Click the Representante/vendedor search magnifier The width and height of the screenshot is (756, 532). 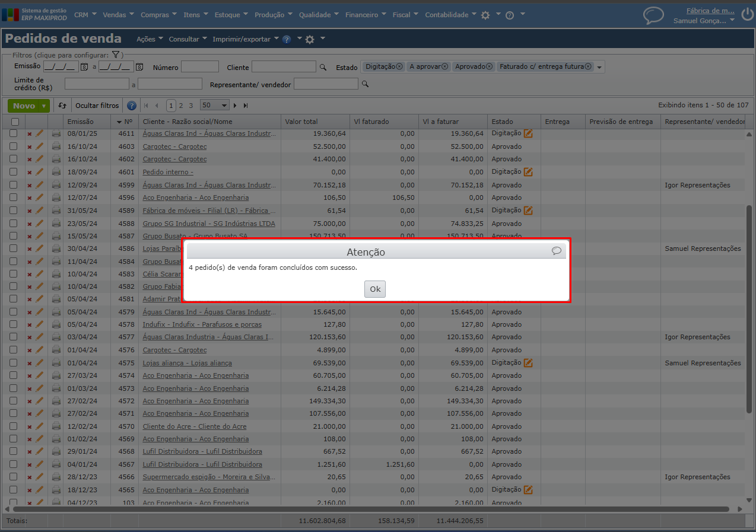(x=365, y=84)
